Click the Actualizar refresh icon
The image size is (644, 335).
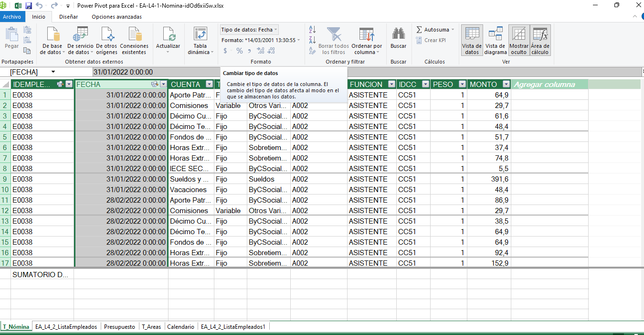point(168,35)
